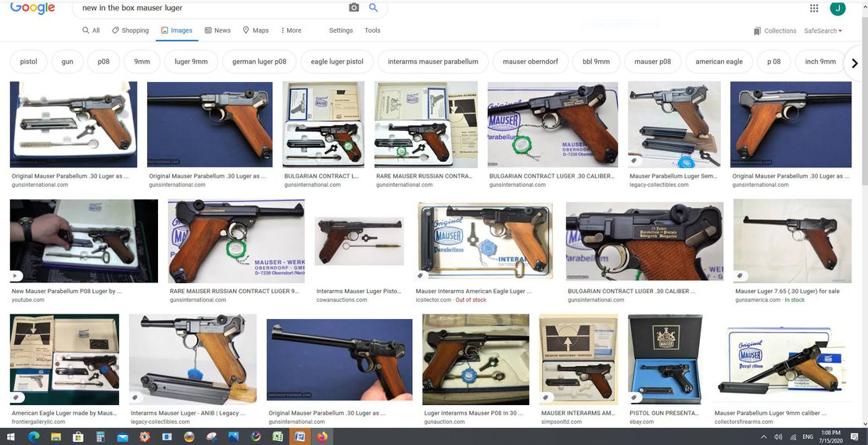Open Excel from taskbar
Viewport: 868px width, 445px height.
coord(278,436)
